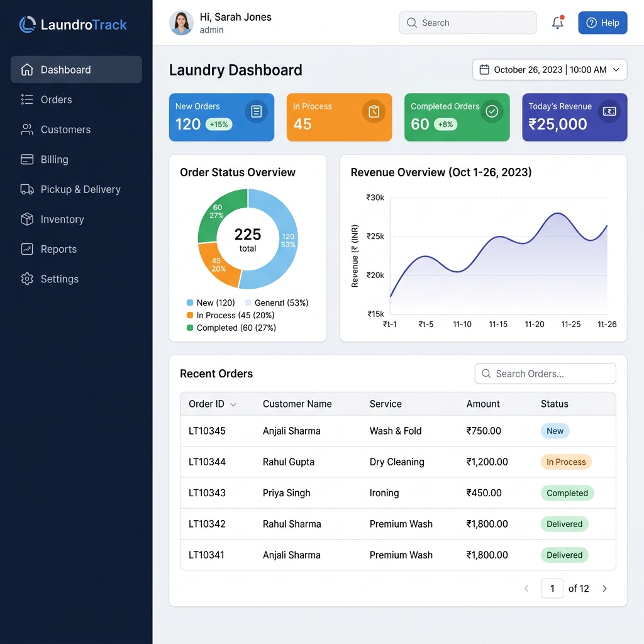644x644 pixels.
Task: Click order ID LT10343
Action: click(x=207, y=493)
